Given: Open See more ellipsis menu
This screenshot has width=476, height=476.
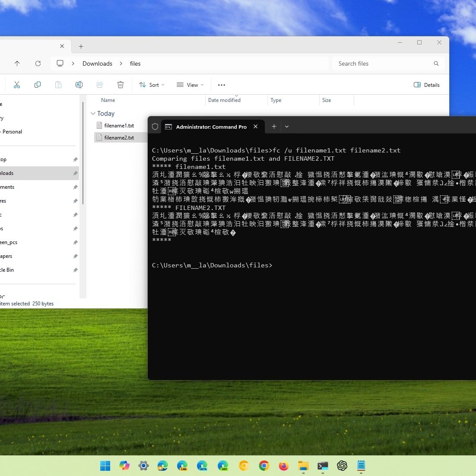Looking at the screenshot, I should [222, 85].
